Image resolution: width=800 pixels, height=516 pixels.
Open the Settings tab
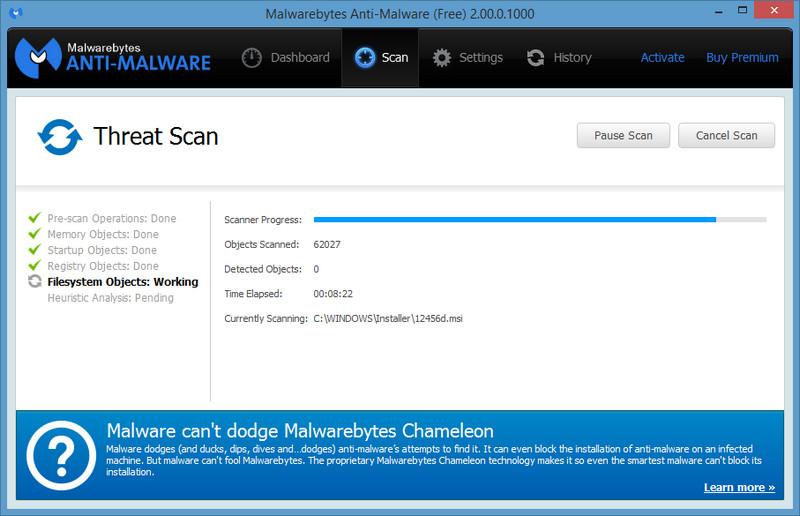(468, 58)
